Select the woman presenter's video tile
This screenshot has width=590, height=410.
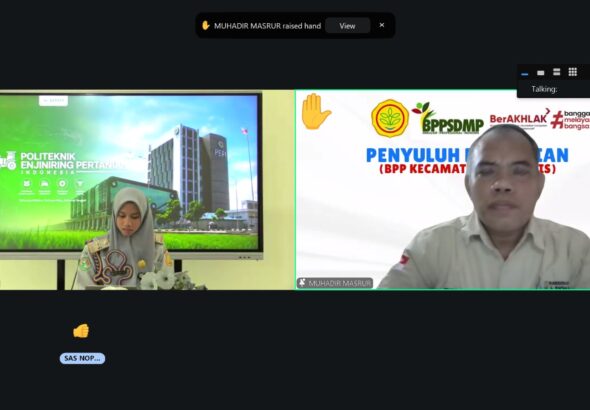[147, 190]
